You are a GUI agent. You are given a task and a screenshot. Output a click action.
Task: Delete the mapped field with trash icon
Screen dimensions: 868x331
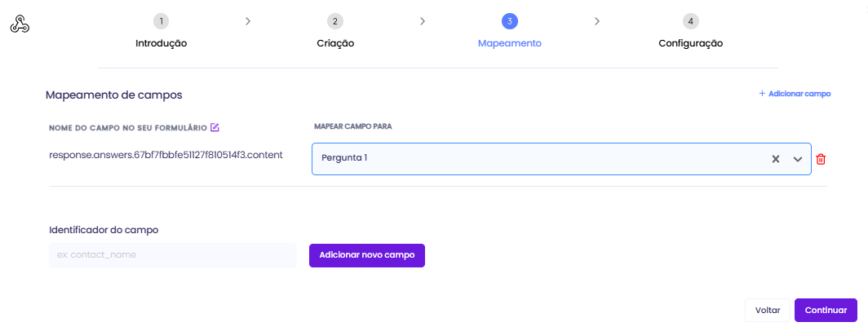pyautogui.click(x=821, y=159)
